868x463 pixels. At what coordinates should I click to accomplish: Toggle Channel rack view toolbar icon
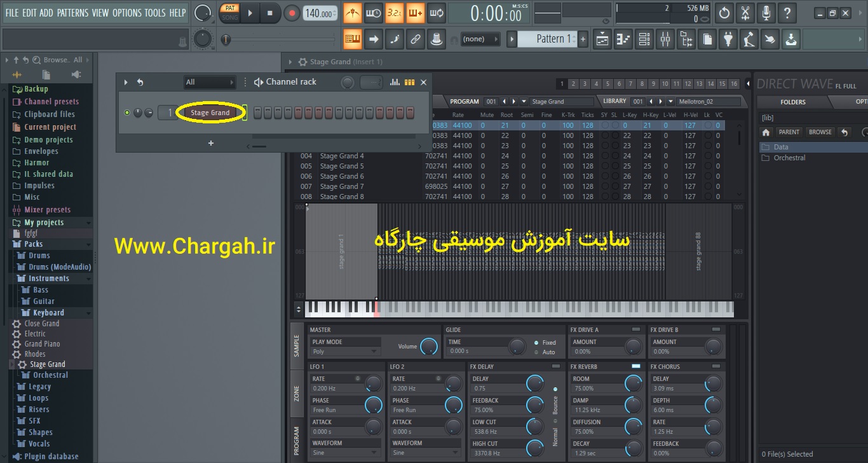coord(644,39)
